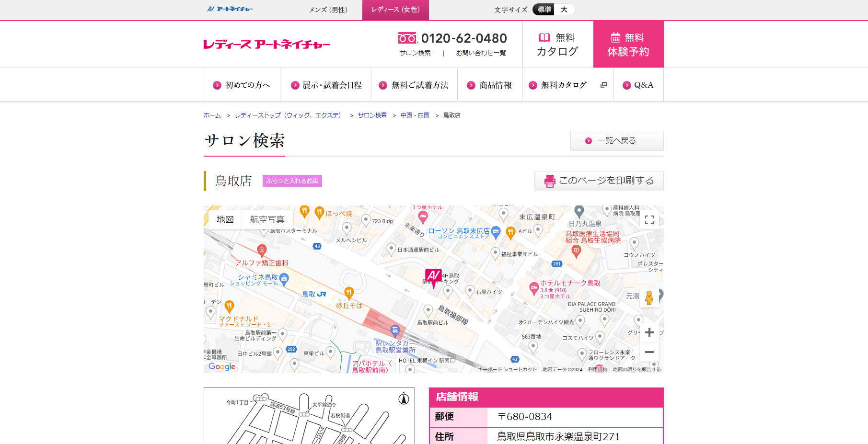Click the Art Nature logo in the top bar

[230, 9]
